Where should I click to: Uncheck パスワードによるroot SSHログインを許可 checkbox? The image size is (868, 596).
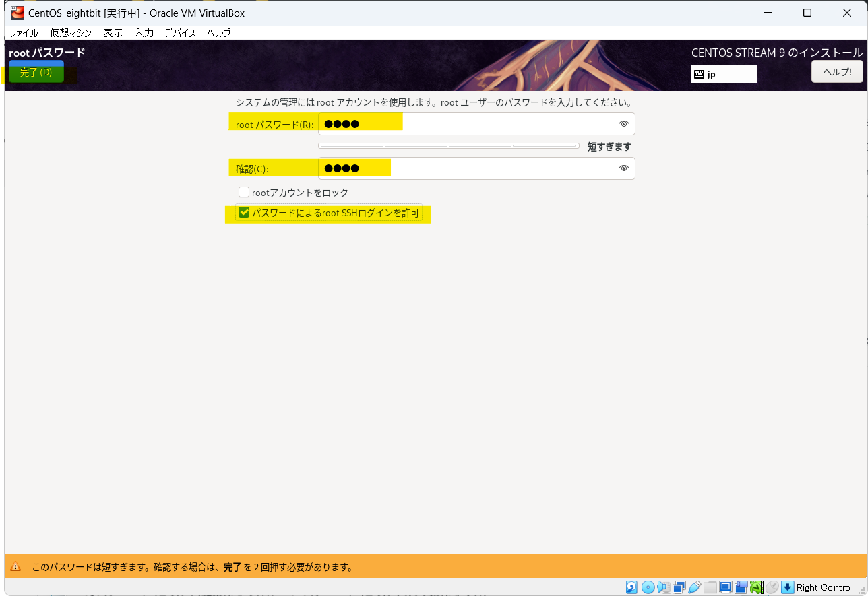(x=244, y=213)
